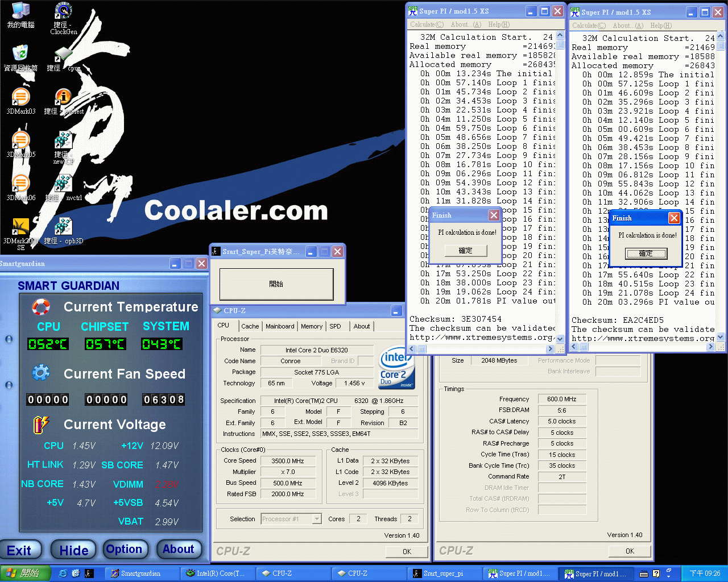Switch to the Intel(R) Core taskbar item
728x582 pixels.
pos(218,573)
